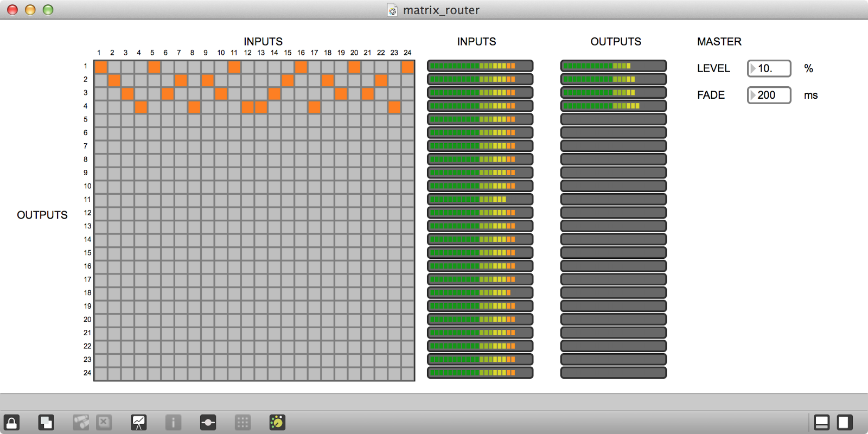Lock the patcher with the padlock icon
This screenshot has height=434, width=868.
coord(11,422)
